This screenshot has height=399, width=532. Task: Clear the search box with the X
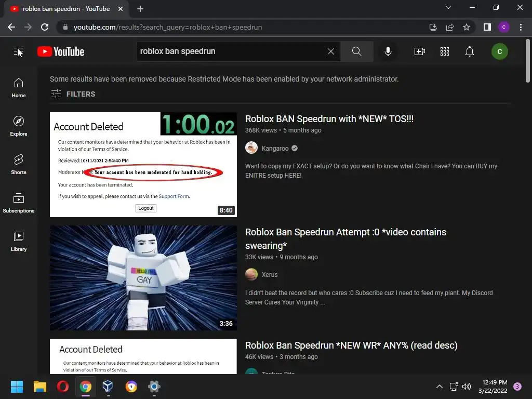[x=331, y=51]
